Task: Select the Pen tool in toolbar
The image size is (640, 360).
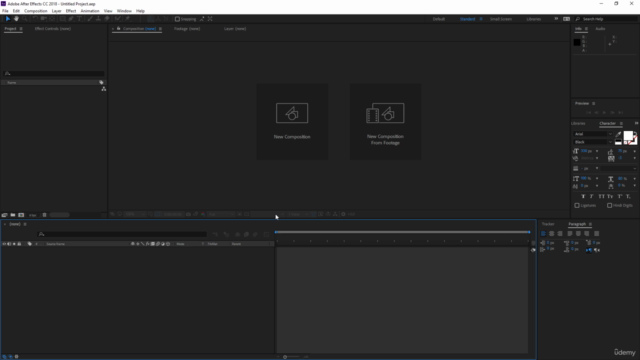Action: point(71,19)
